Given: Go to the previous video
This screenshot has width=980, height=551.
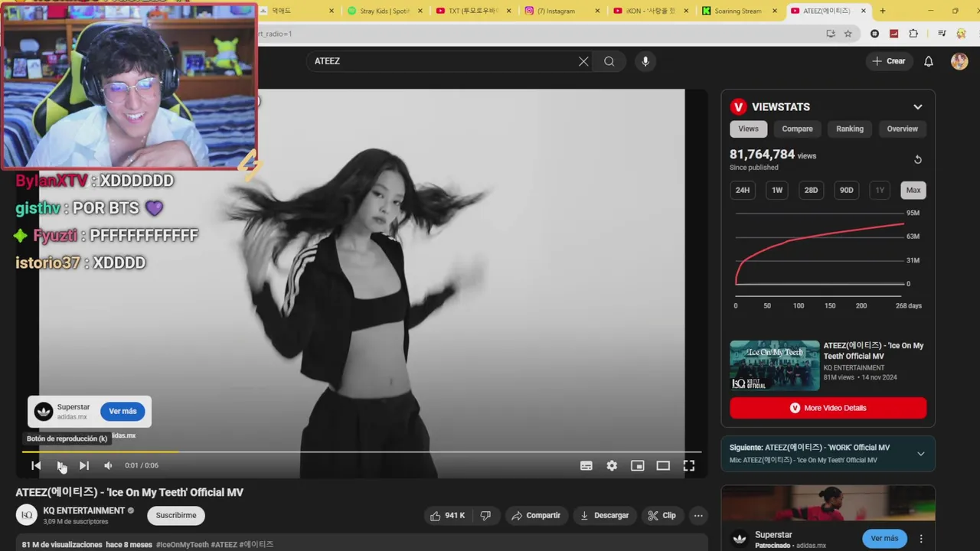Looking at the screenshot, I should tap(36, 465).
